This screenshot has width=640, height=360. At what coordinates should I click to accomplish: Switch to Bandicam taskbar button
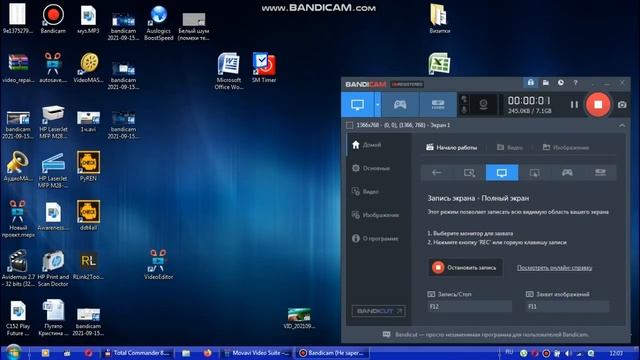(x=332, y=353)
